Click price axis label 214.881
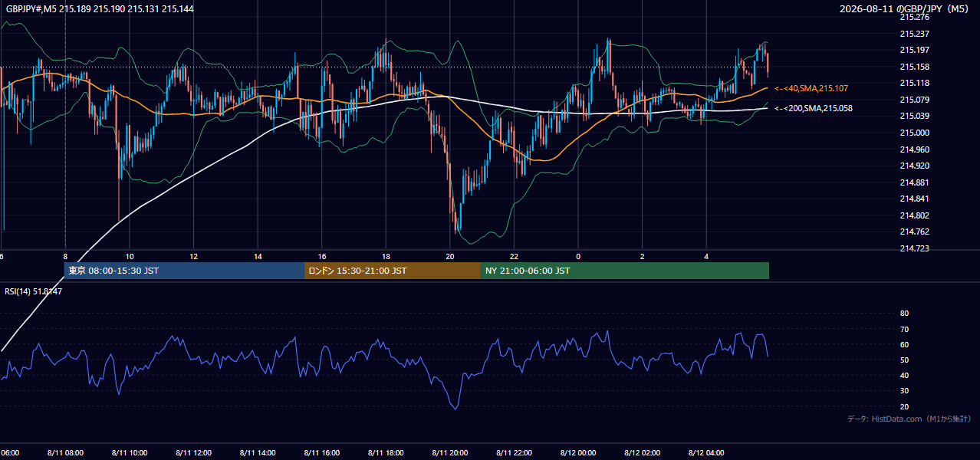Image resolution: width=980 pixels, height=460 pixels. pyautogui.click(x=914, y=182)
